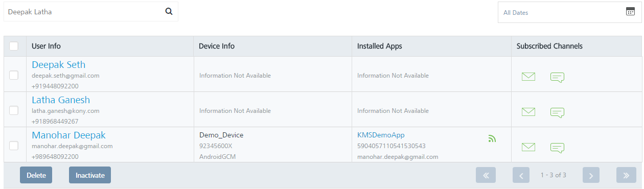Image resolution: width=644 pixels, height=189 pixels.
Task: Click Deepak Seth's SMS channel icon
Action: coord(557,78)
